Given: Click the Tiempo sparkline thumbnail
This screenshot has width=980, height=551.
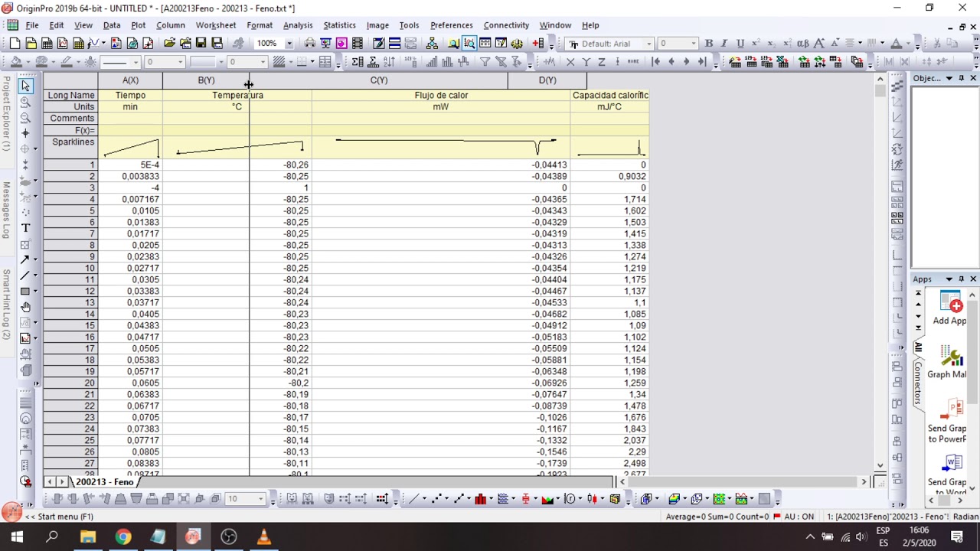Looking at the screenshot, I should click(130, 148).
